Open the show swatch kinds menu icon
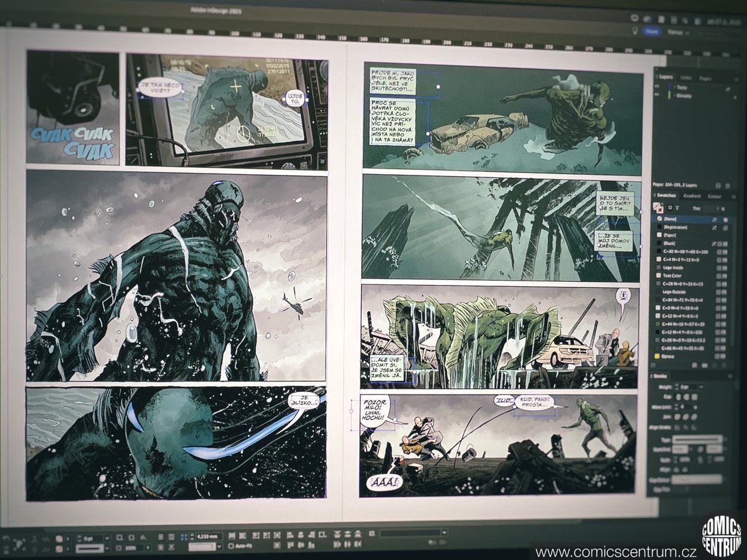The height and width of the screenshot is (560, 747). tap(695, 365)
